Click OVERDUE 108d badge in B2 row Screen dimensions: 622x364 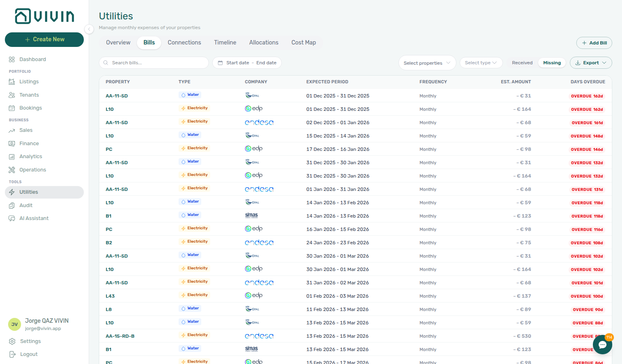pyautogui.click(x=587, y=243)
